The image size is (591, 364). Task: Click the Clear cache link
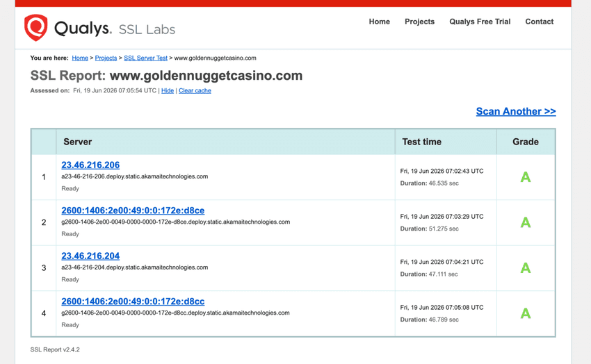pos(195,91)
